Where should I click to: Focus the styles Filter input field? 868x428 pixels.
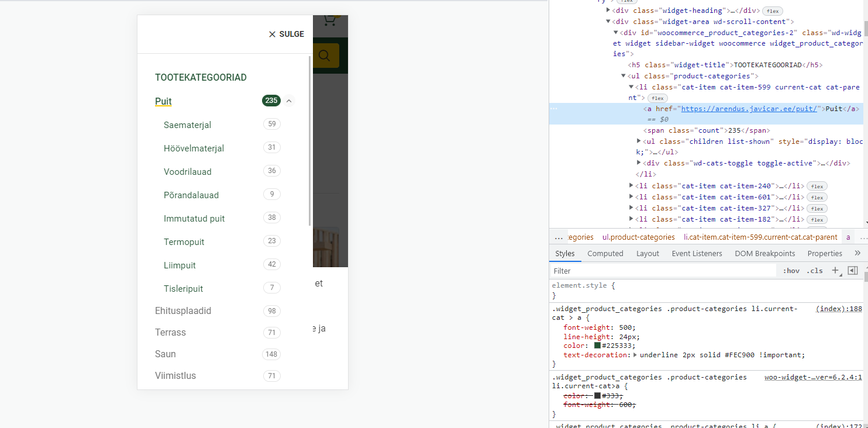coord(664,271)
